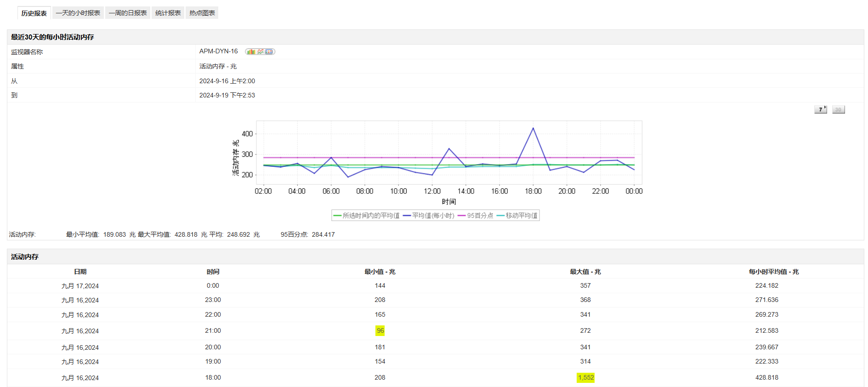Click the 18:00 peak on chart line

(533, 128)
